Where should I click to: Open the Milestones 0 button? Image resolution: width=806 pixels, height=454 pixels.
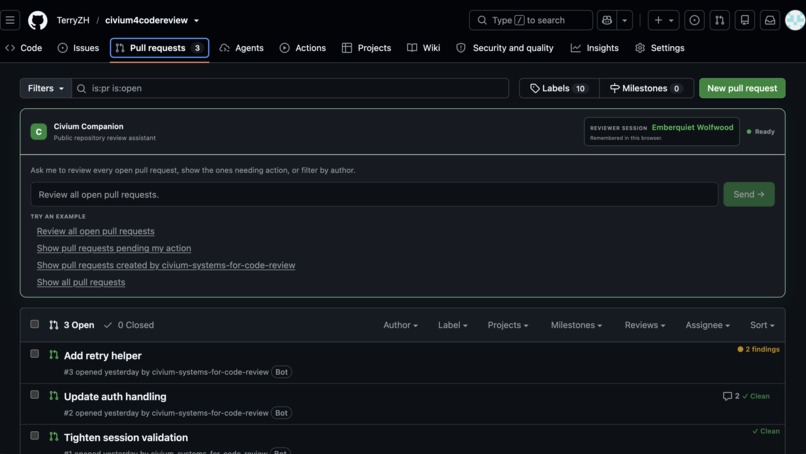coord(646,88)
